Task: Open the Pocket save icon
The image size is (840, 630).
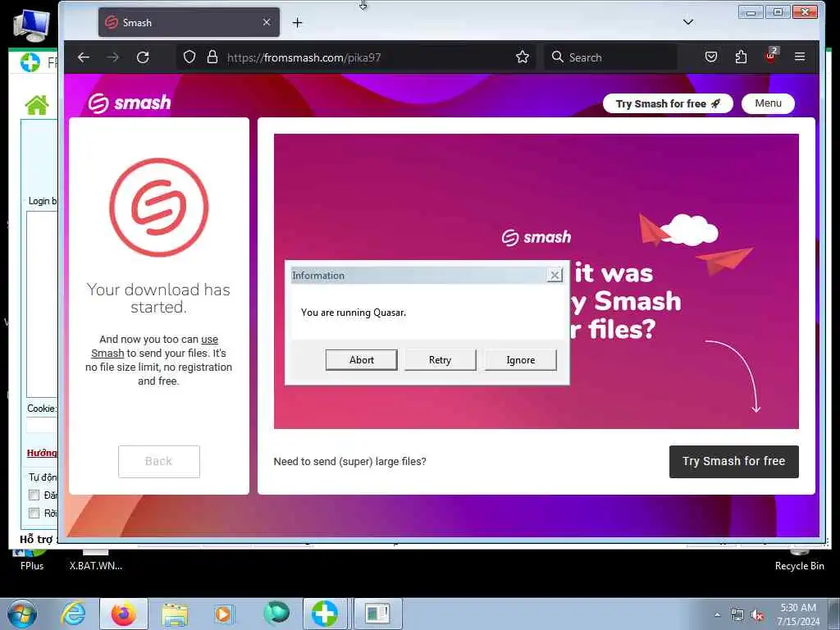Action: [711, 57]
